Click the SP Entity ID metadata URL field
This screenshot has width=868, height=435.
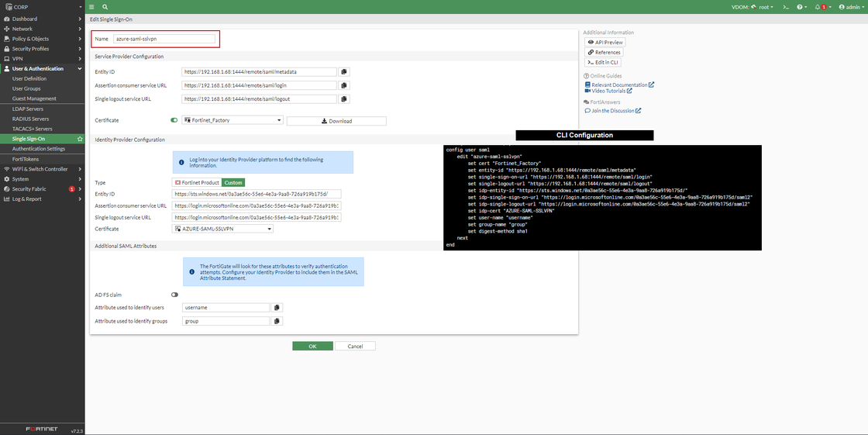(259, 72)
